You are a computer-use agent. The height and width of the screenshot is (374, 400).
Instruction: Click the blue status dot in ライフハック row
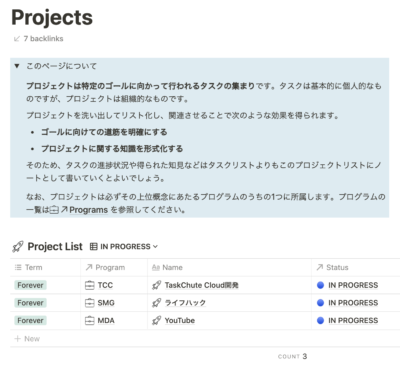[x=320, y=303]
